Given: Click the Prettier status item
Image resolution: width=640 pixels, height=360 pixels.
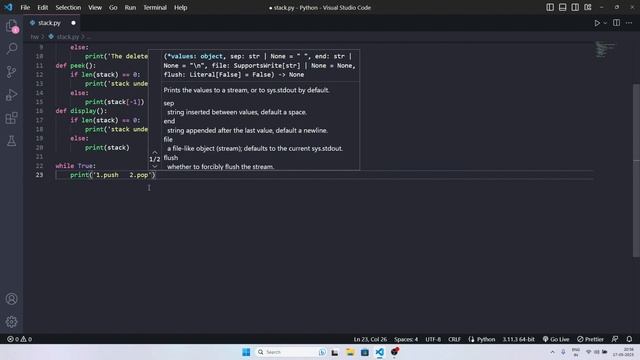Looking at the screenshot, I should [590, 339].
